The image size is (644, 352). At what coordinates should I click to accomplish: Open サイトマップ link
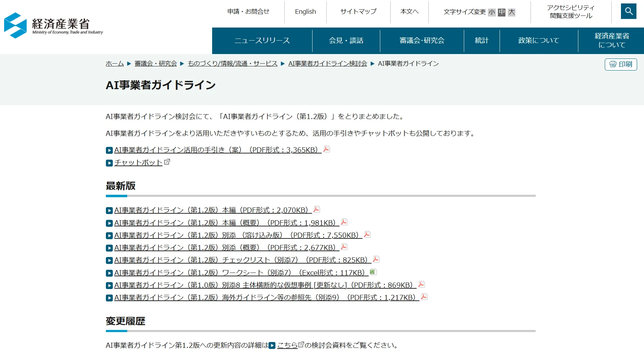(358, 12)
